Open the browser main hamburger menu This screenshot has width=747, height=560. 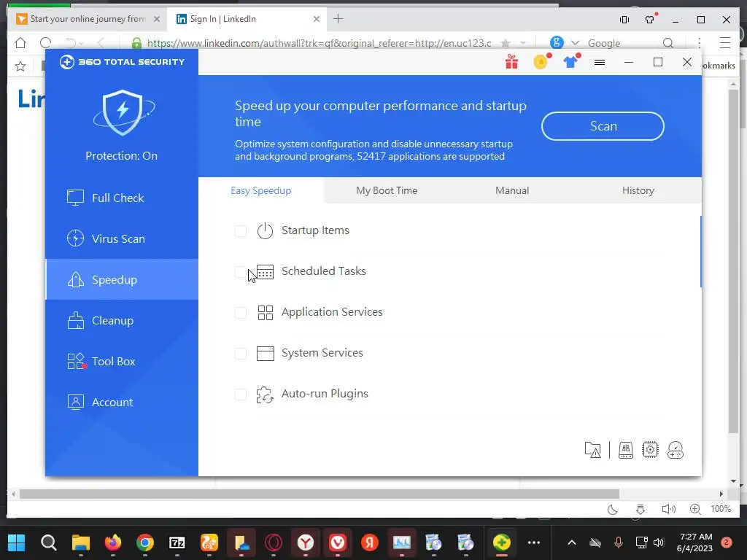click(724, 43)
